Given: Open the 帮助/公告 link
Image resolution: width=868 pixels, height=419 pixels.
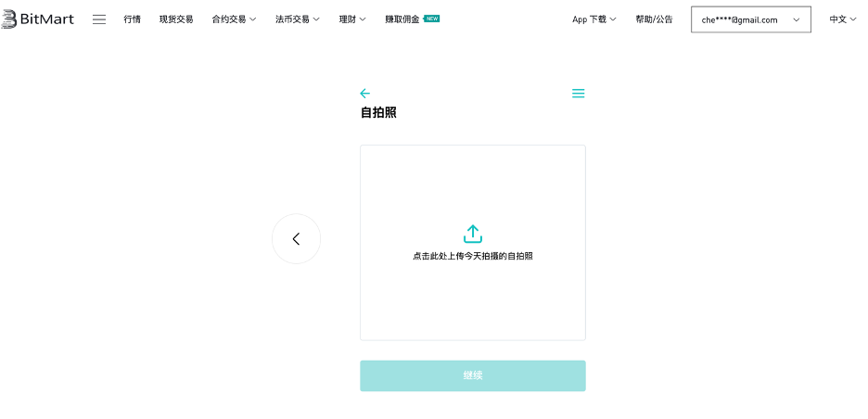Looking at the screenshot, I should click(654, 19).
